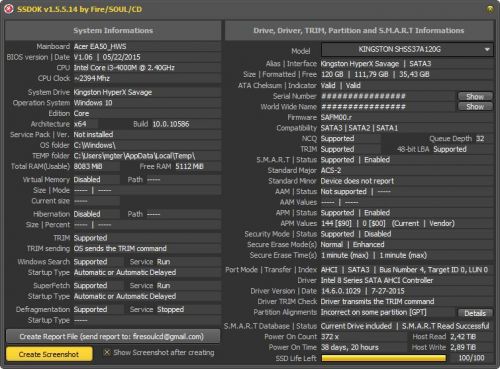Select 48-bit LBA value Supported
The image size is (500, 369).
click(x=450, y=149)
